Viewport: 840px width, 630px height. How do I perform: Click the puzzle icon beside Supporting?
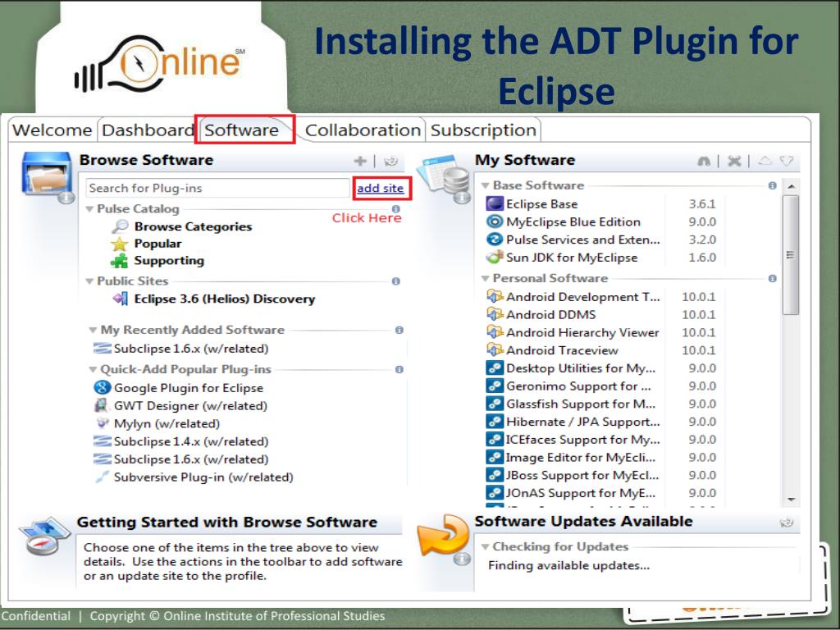click(119, 261)
